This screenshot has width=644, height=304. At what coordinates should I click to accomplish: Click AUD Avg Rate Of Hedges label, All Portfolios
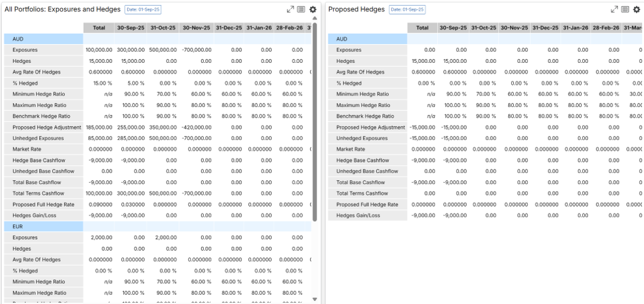click(x=36, y=72)
